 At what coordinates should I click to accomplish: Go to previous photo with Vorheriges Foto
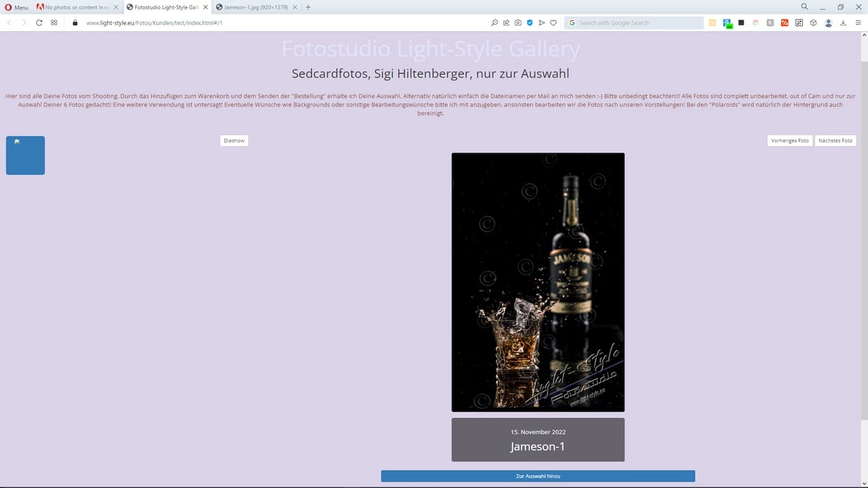point(790,140)
